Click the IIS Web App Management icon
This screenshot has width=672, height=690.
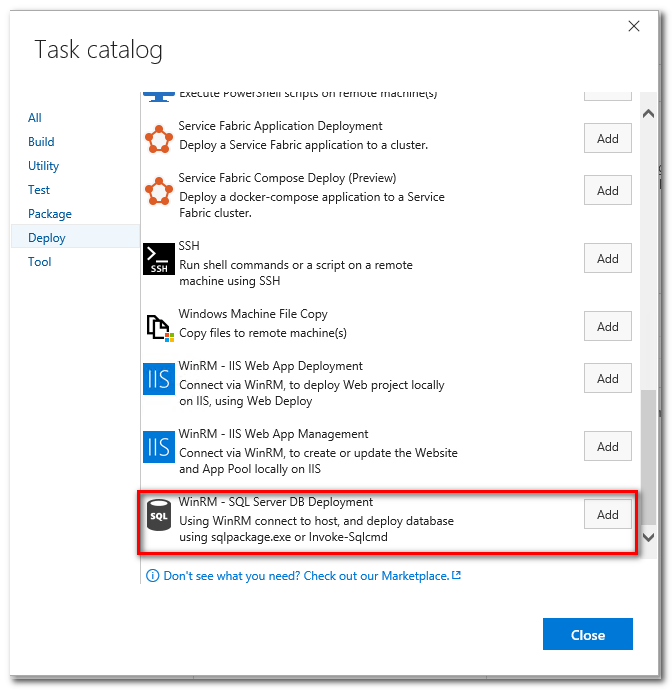pyautogui.click(x=158, y=447)
